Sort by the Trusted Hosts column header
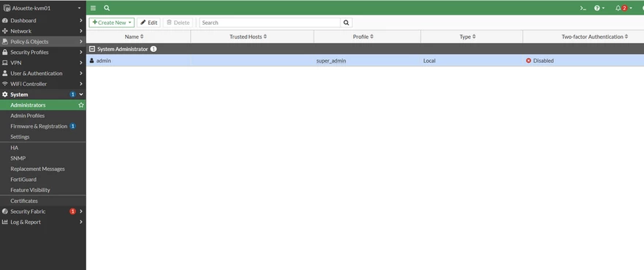Viewport: 644px width, 270px height. coord(252,37)
